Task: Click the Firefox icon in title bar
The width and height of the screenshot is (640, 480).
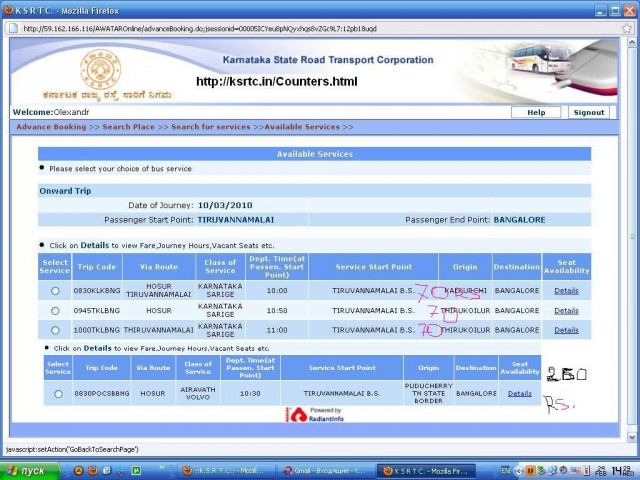Action: point(8,8)
